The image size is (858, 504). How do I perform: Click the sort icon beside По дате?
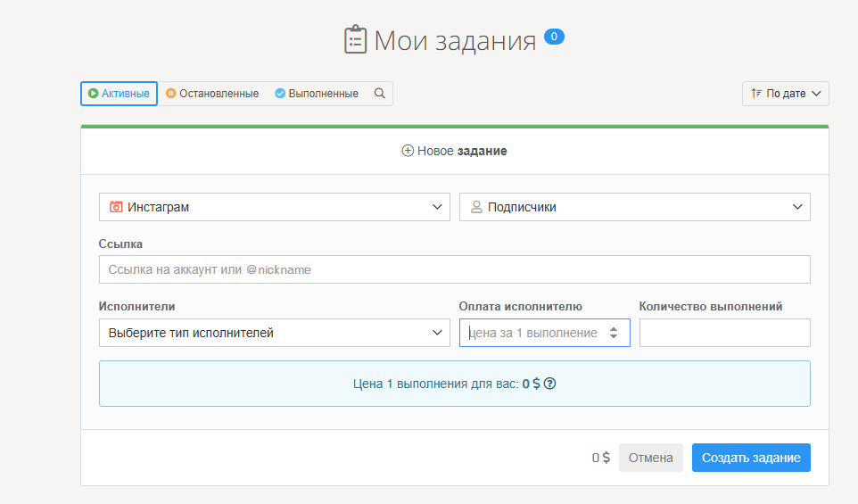pyautogui.click(x=756, y=94)
